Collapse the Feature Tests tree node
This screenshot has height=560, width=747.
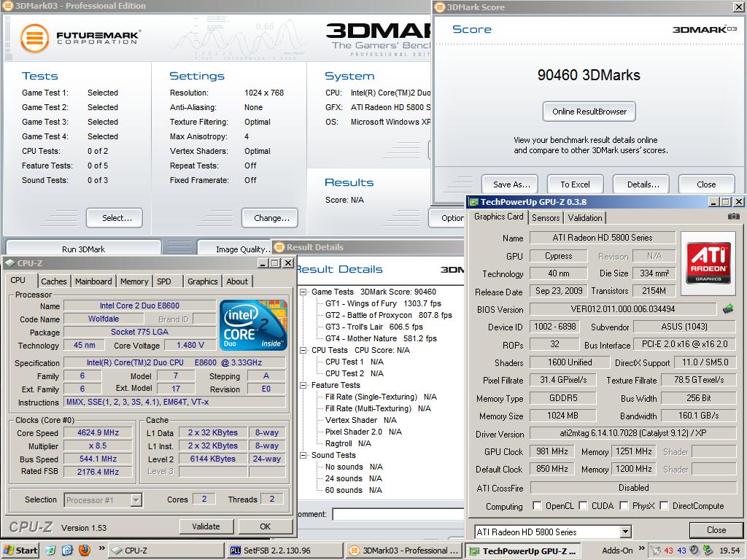[x=303, y=385]
